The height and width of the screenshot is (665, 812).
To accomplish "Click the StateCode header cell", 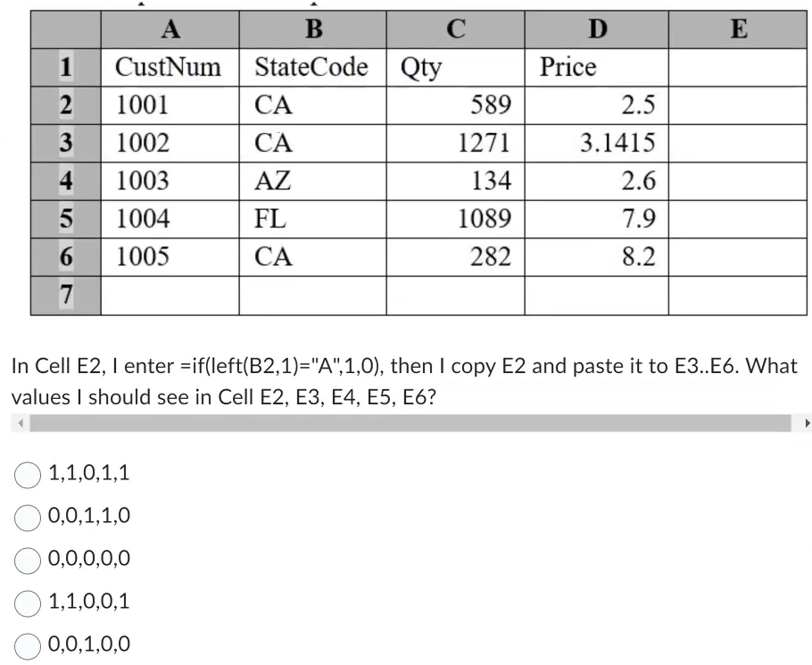I will coord(311,66).
